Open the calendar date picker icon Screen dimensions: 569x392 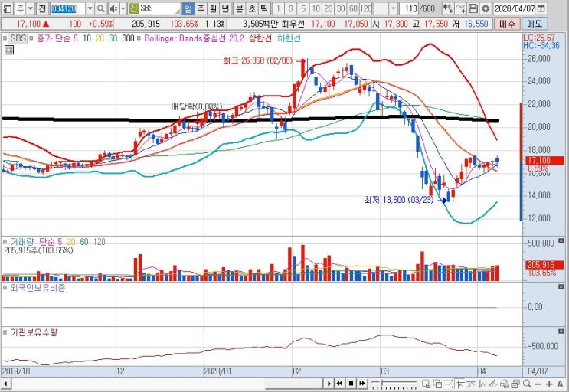pyautogui.click(x=541, y=8)
